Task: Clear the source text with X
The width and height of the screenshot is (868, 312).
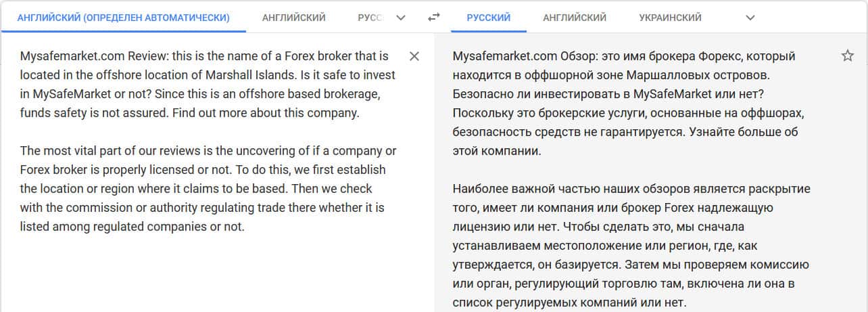Action: pyautogui.click(x=414, y=56)
